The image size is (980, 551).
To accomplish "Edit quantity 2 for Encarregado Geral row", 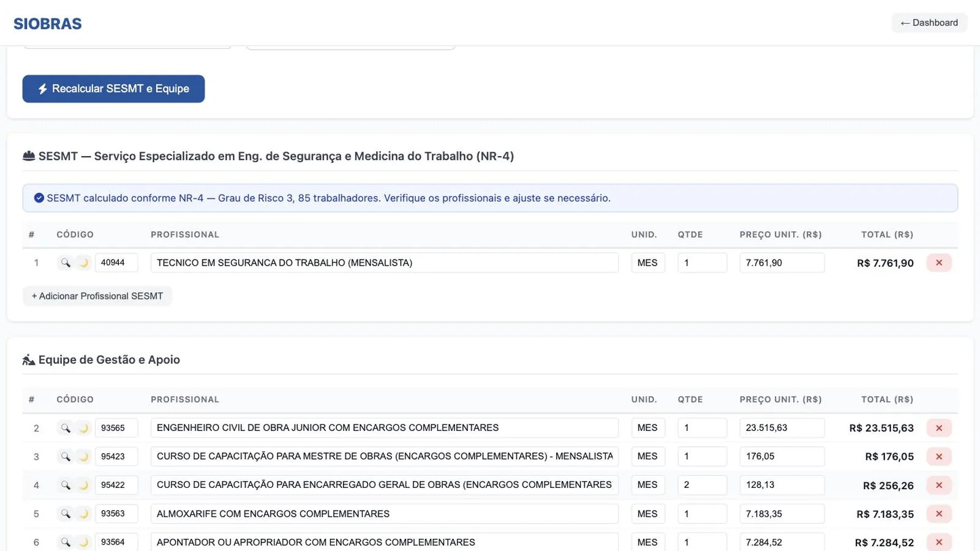I will (x=702, y=485).
